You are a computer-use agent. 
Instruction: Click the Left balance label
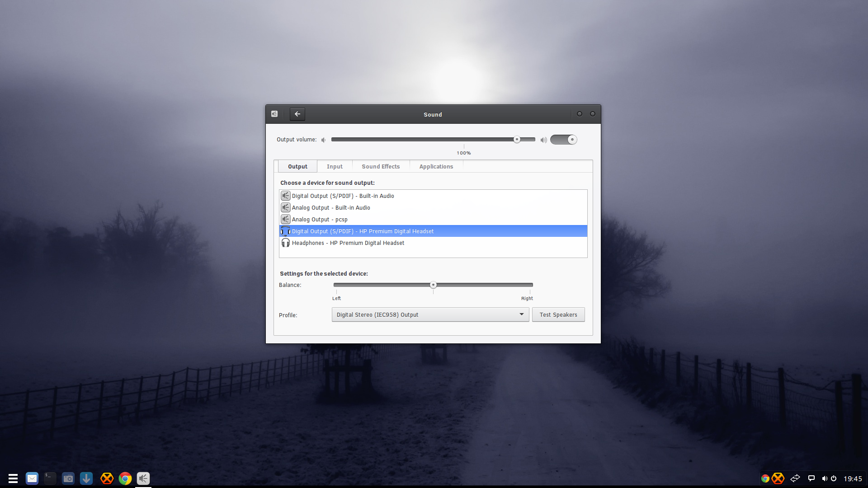click(336, 299)
